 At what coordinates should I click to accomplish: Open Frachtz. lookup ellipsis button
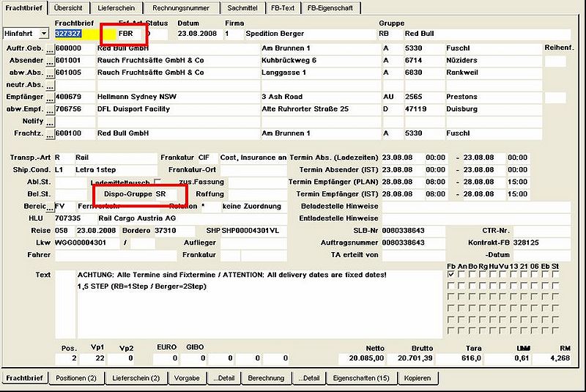(50, 134)
